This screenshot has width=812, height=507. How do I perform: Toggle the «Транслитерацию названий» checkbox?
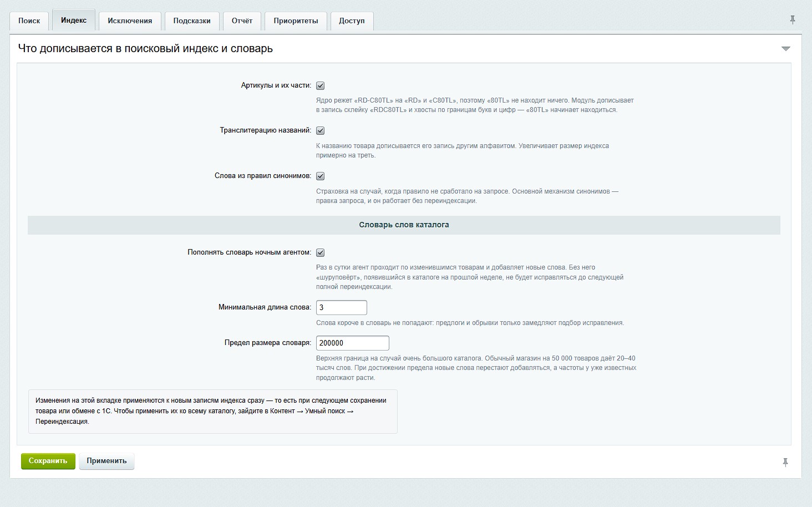pos(320,131)
